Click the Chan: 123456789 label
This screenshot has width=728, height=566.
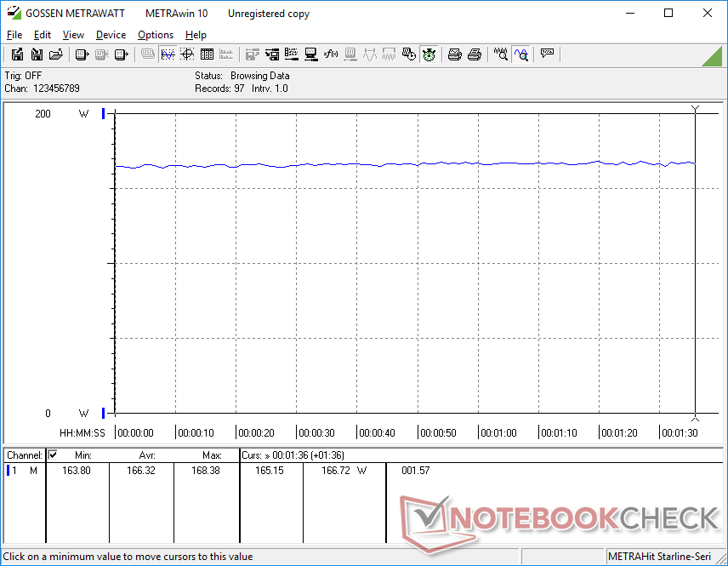tap(43, 89)
